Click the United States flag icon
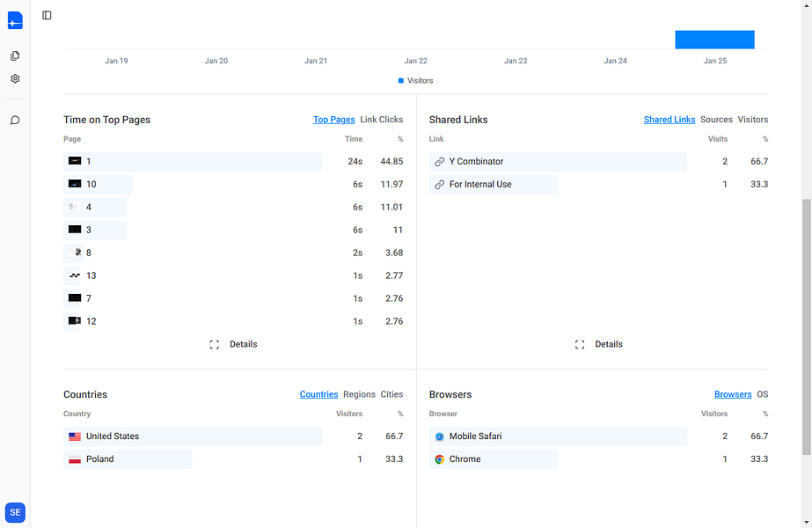The width and height of the screenshot is (812, 528). (75, 436)
